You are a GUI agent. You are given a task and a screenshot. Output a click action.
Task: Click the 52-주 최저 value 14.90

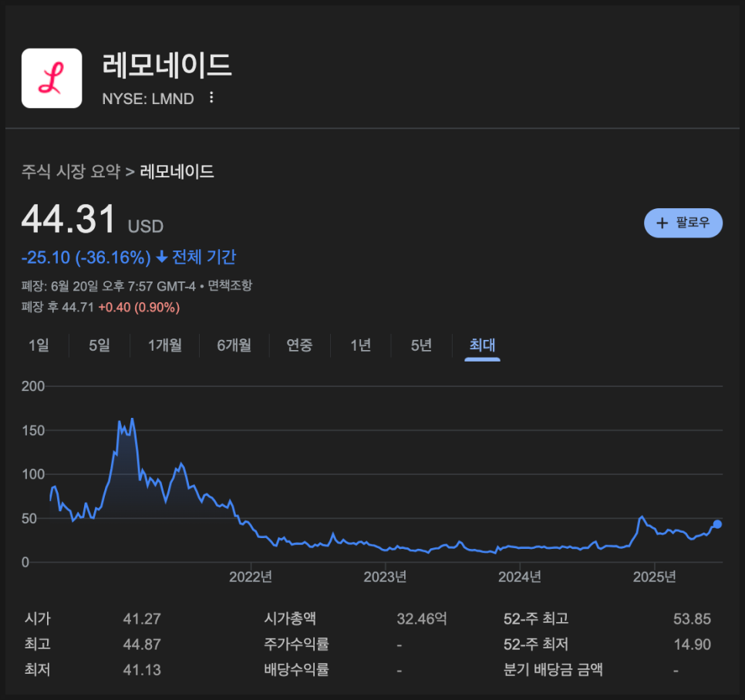coord(693,644)
